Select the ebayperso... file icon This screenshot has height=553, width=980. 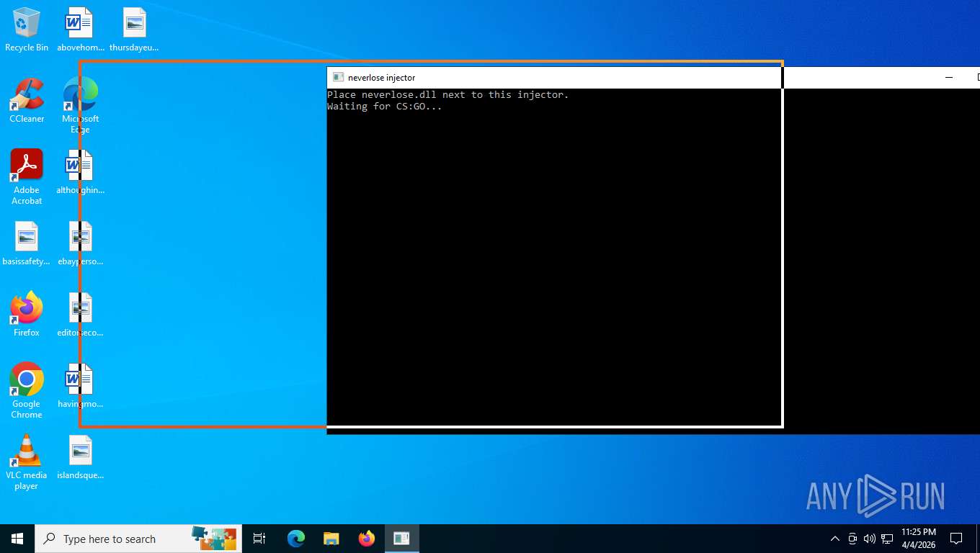[x=80, y=244]
